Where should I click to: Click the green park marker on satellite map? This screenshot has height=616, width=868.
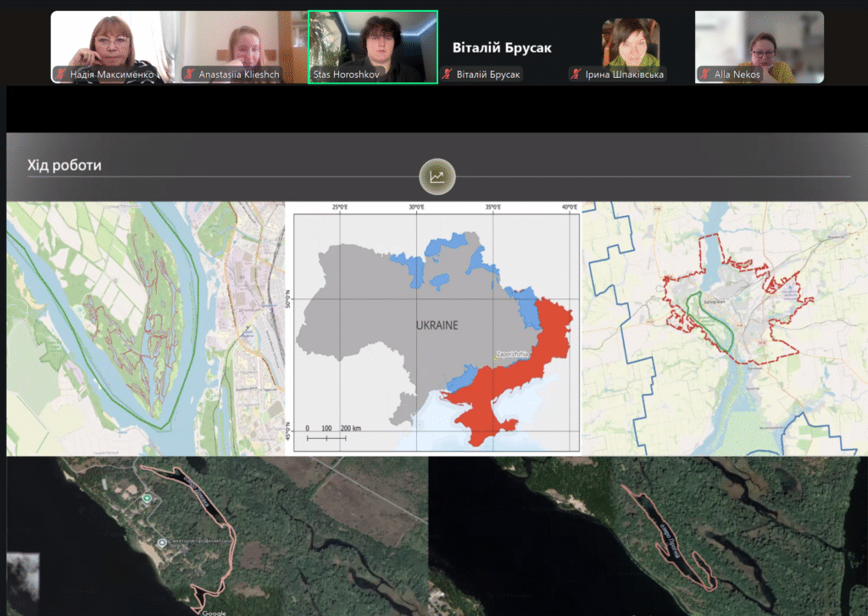coord(147,497)
